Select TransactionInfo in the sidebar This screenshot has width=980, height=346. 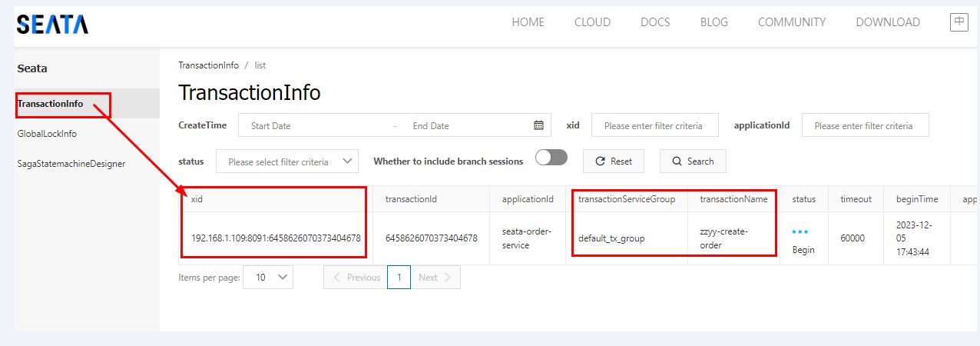(x=50, y=104)
